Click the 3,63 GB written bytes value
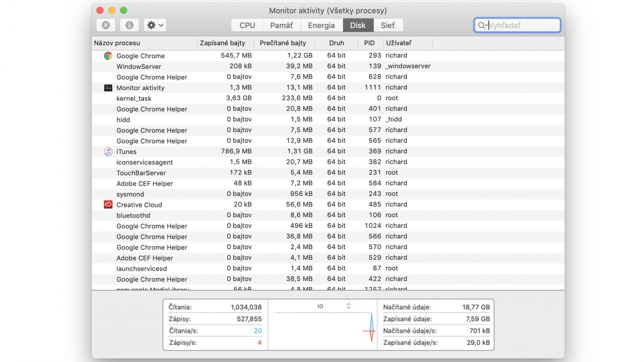Viewport: 644px width, 362px height. point(239,98)
